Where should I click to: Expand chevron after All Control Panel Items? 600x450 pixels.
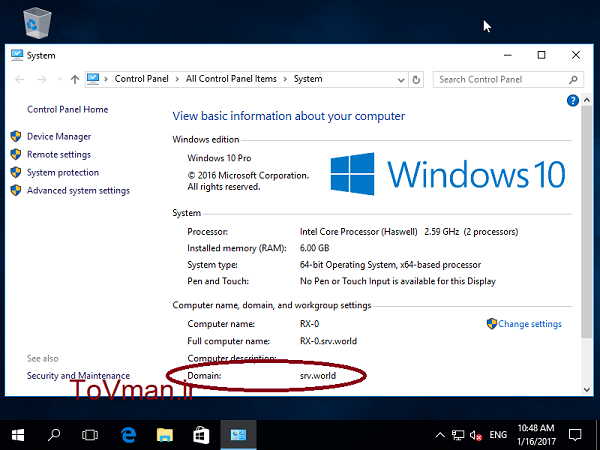[285, 79]
